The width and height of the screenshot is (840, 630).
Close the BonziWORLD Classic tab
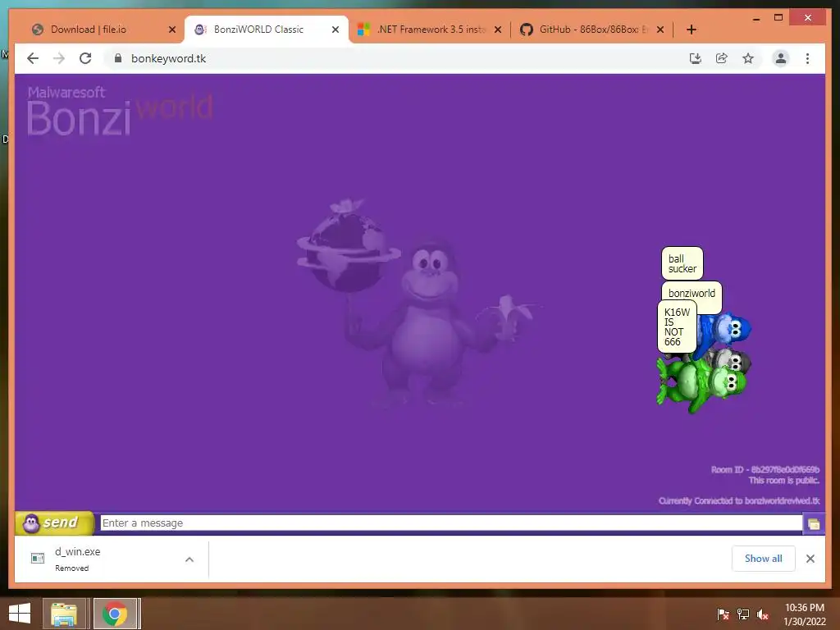click(x=336, y=30)
